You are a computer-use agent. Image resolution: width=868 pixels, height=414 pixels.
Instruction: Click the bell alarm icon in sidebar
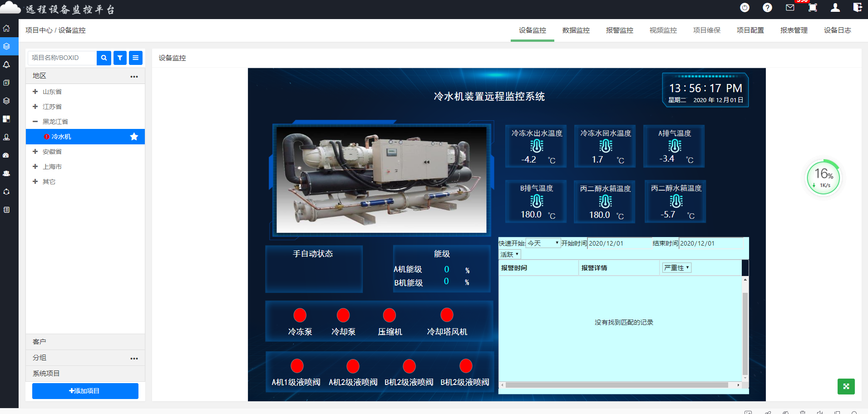(6, 64)
